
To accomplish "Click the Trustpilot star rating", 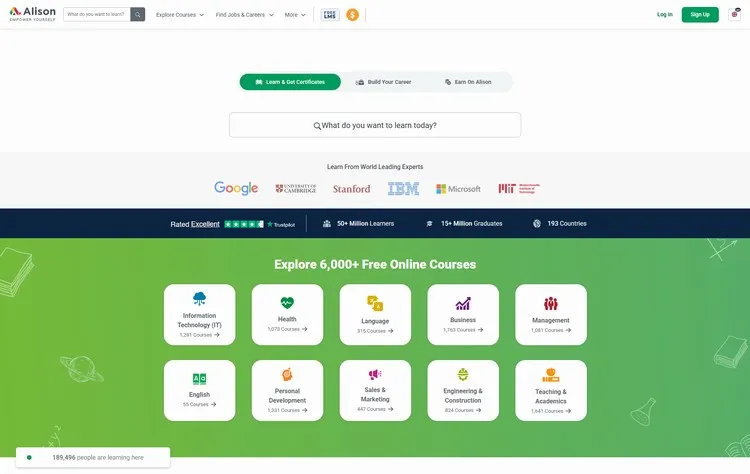I will coord(244,224).
